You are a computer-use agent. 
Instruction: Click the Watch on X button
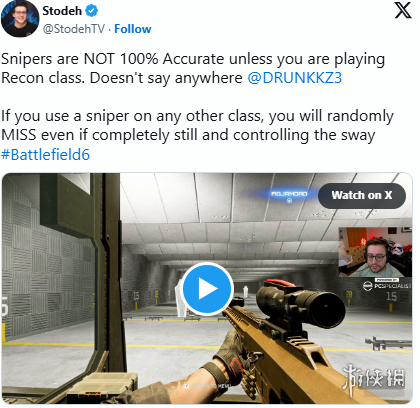pos(362,195)
